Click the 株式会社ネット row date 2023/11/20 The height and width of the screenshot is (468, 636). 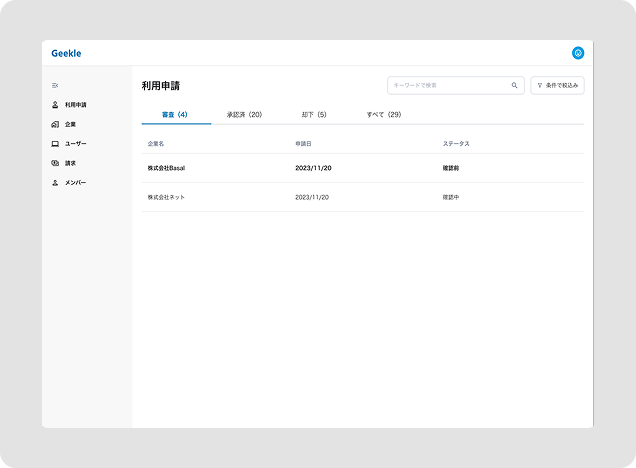point(312,197)
